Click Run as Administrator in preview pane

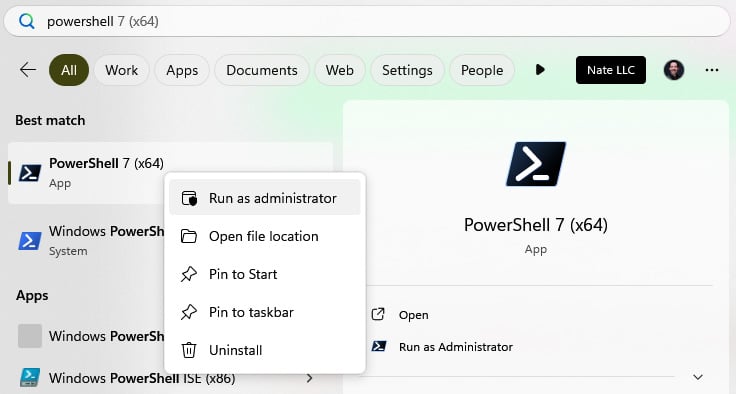tap(456, 347)
